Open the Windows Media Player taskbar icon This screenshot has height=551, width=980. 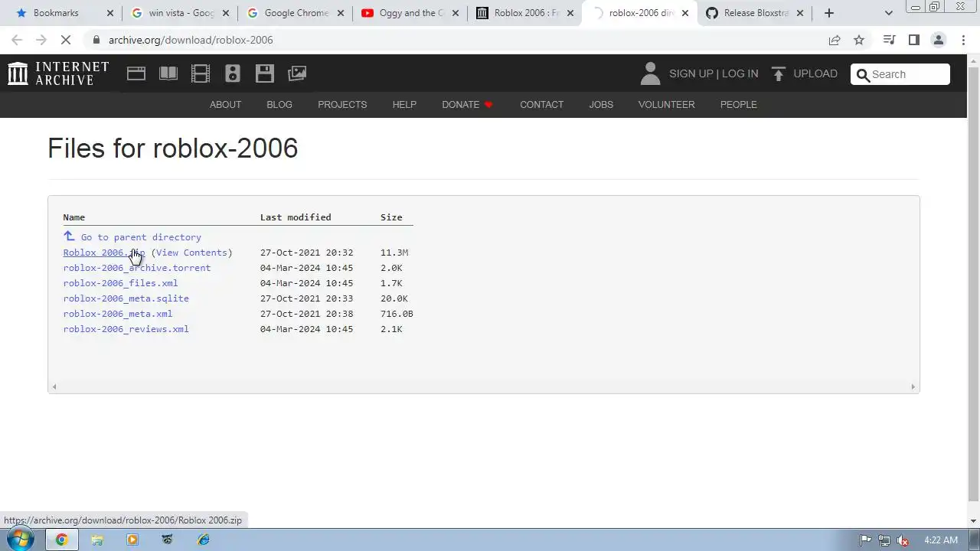(x=132, y=540)
